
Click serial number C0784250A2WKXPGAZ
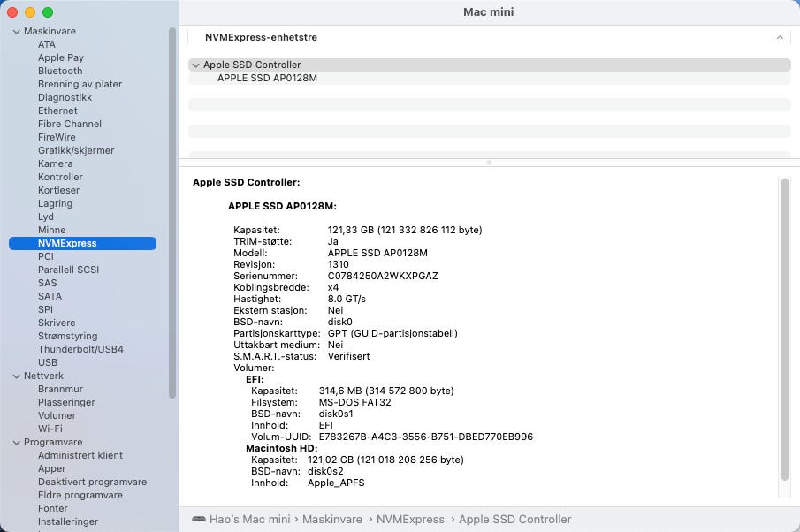(383, 276)
